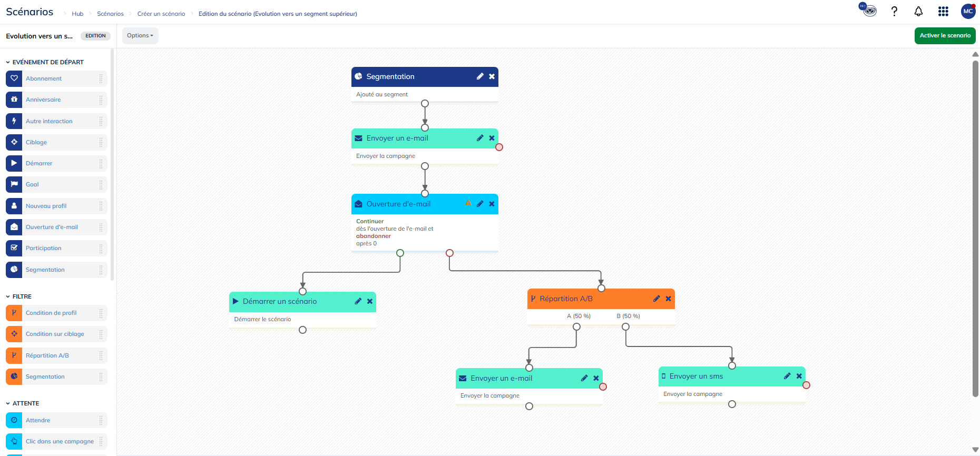Edit the Segmentation node with pencil icon
This screenshot has width=980, height=456.
coord(480,76)
